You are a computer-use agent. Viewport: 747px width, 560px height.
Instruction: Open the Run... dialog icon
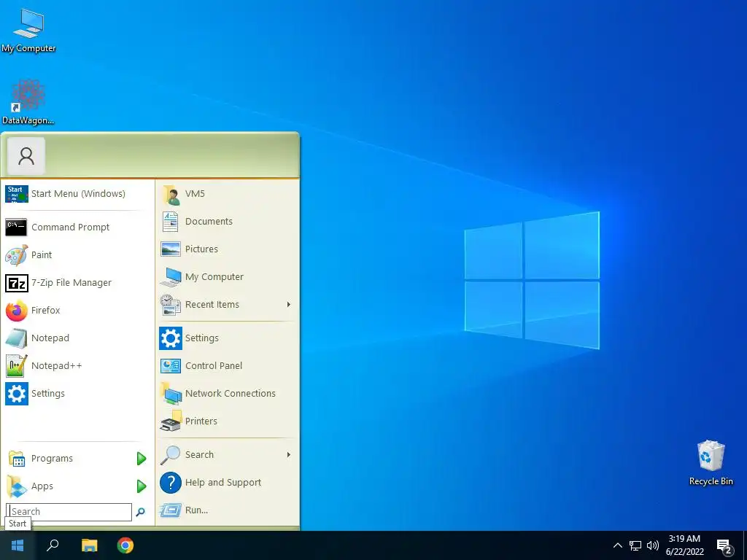[171, 510]
